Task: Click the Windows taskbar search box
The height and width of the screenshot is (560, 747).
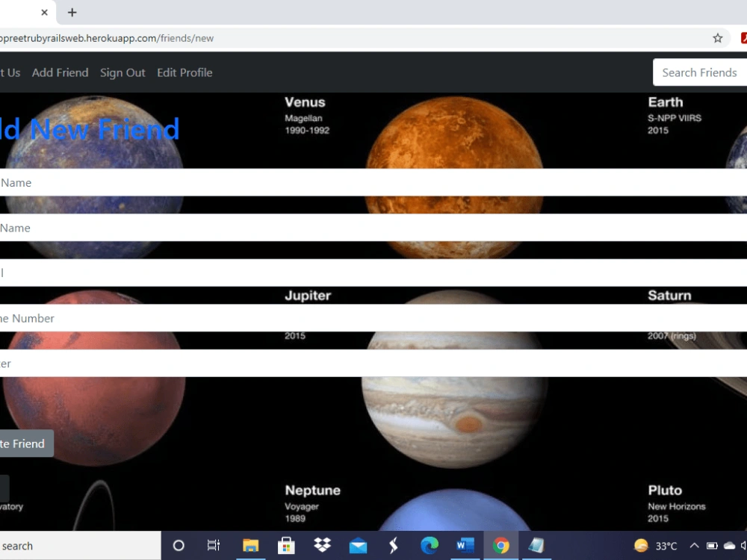Action: tap(80, 546)
